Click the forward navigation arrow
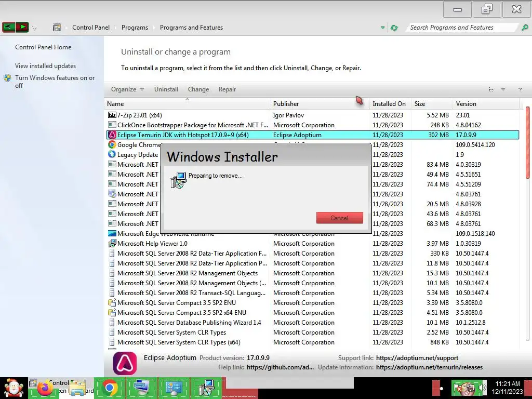This screenshot has height=399, width=532. (x=22, y=27)
